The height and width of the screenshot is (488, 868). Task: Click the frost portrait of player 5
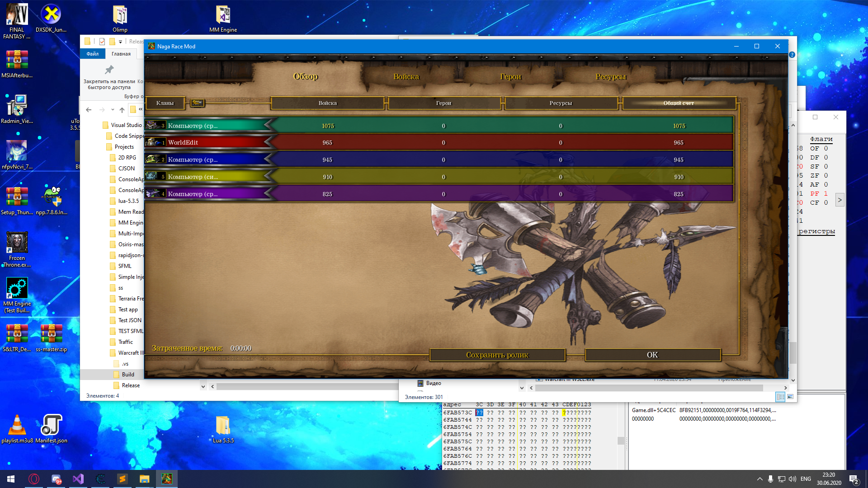pyautogui.click(x=153, y=177)
